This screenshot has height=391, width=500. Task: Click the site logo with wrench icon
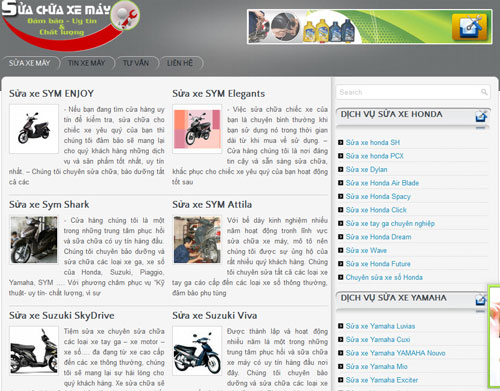[70, 24]
